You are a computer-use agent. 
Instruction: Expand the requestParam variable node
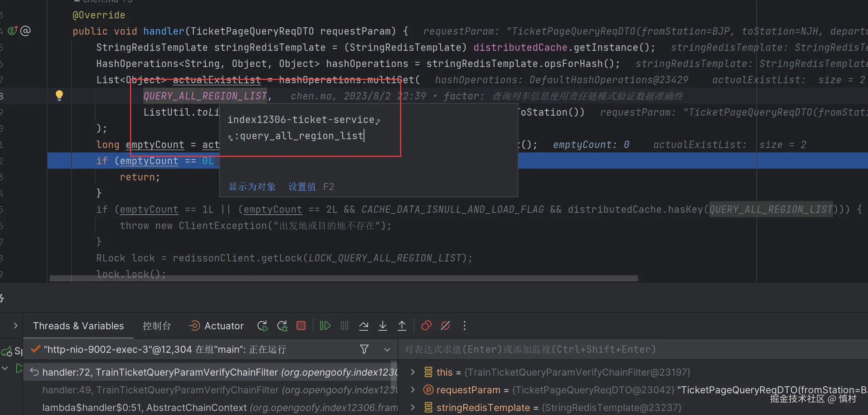(x=413, y=390)
